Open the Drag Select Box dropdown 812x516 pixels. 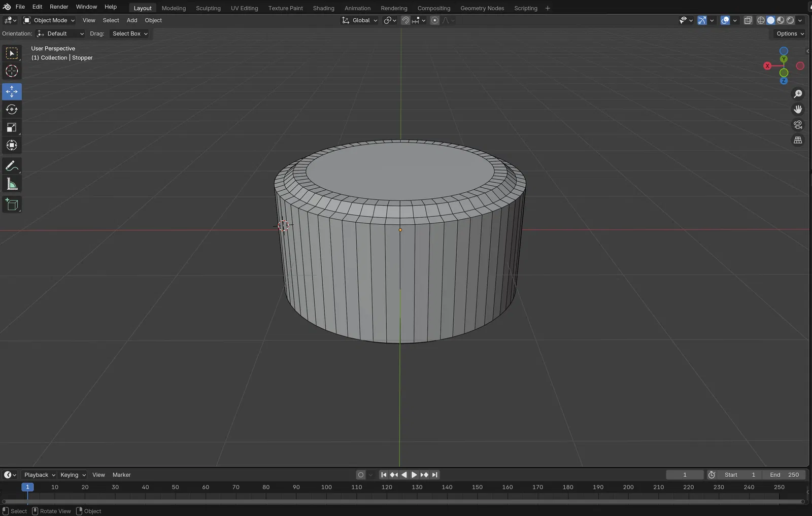click(x=129, y=33)
